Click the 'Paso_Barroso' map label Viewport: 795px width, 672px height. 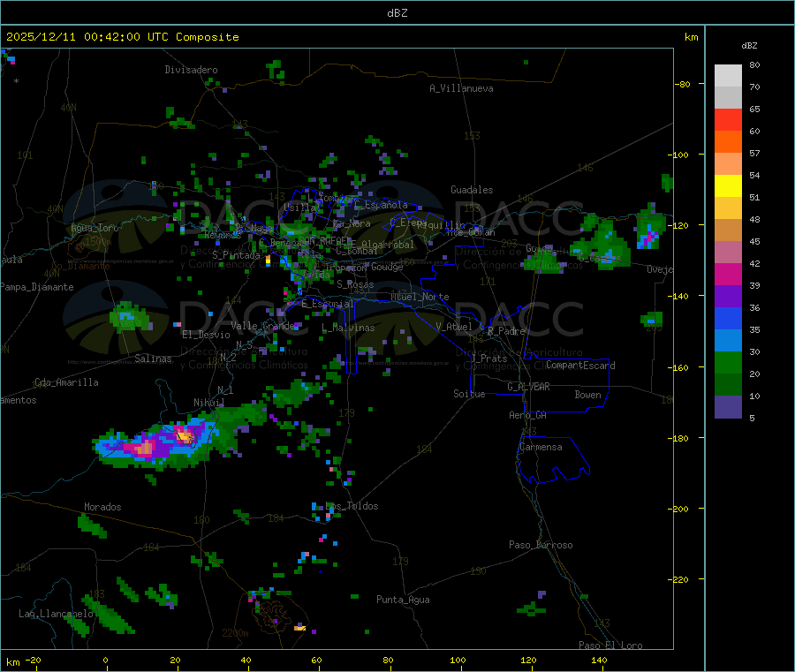coord(541,545)
